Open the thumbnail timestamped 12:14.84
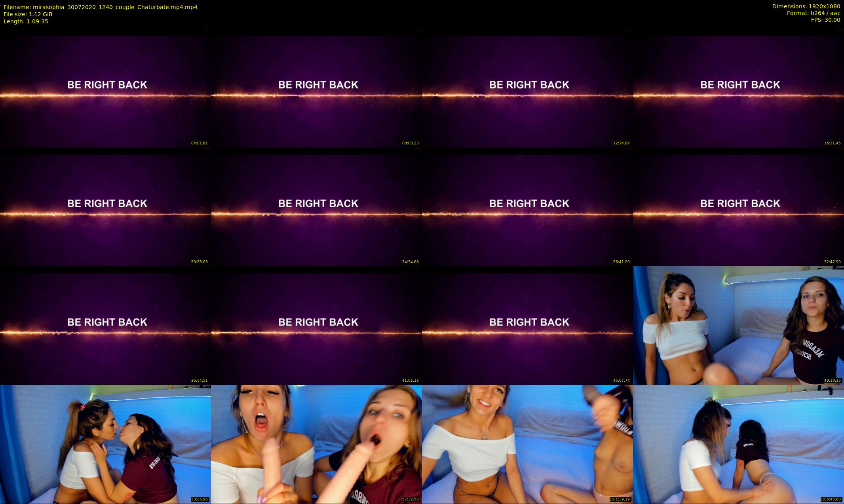844x504 pixels. [527, 88]
